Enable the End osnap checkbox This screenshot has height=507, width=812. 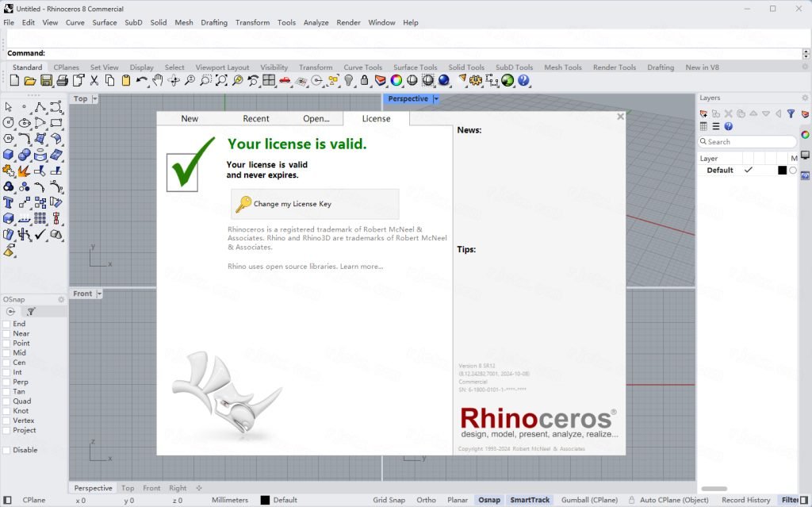[6, 324]
